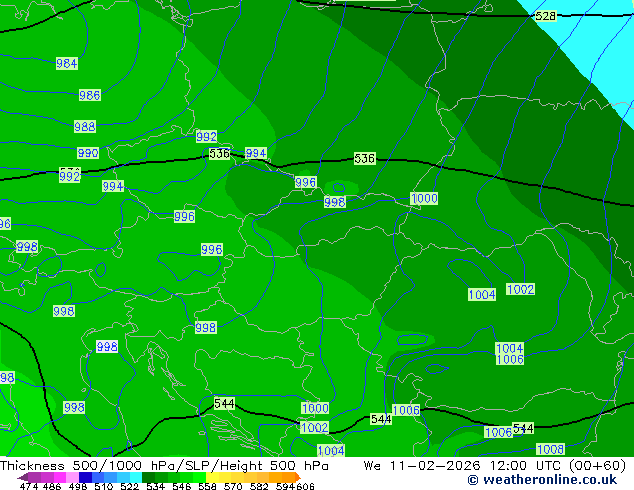Select the 988 pressure label

click(85, 127)
